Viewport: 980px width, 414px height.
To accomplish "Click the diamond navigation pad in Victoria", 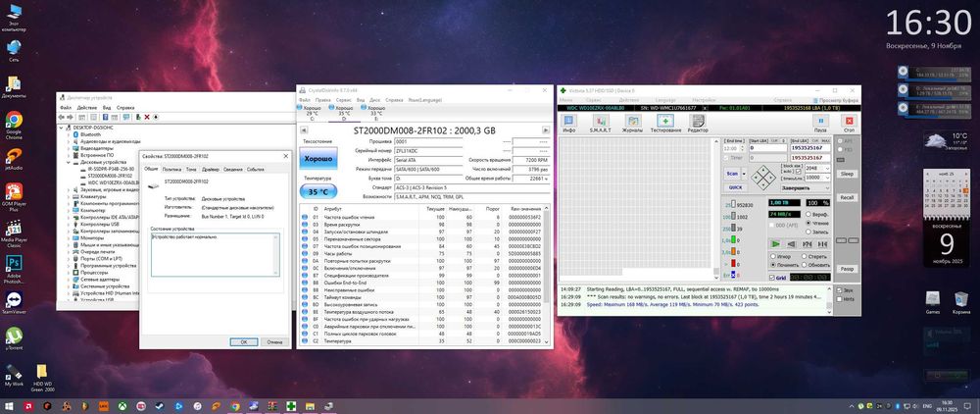I will click(x=763, y=177).
